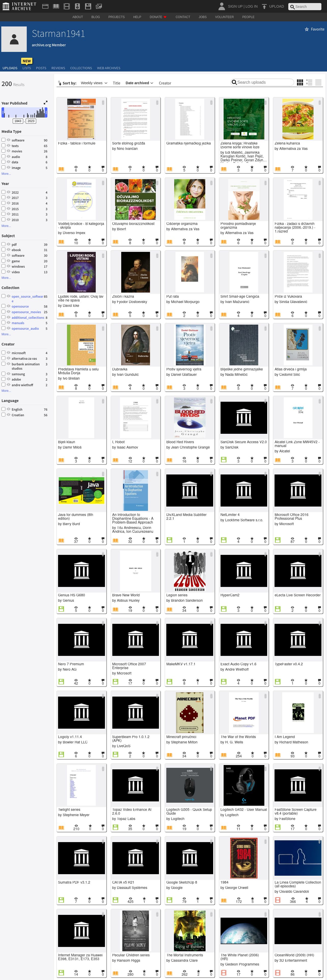The height and width of the screenshot is (980, 327).
Task: Click movie icon on La Linea Complete Collection card
Action: pos(278,900)
